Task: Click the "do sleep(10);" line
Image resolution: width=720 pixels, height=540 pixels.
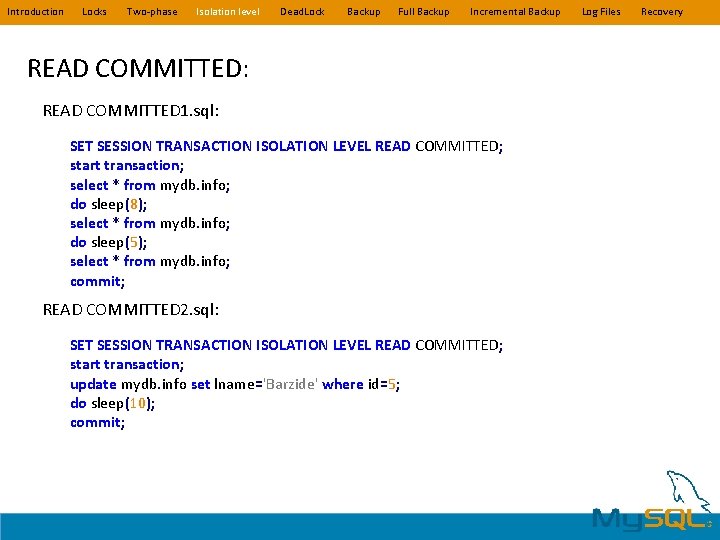Action: tap(112, 403)
